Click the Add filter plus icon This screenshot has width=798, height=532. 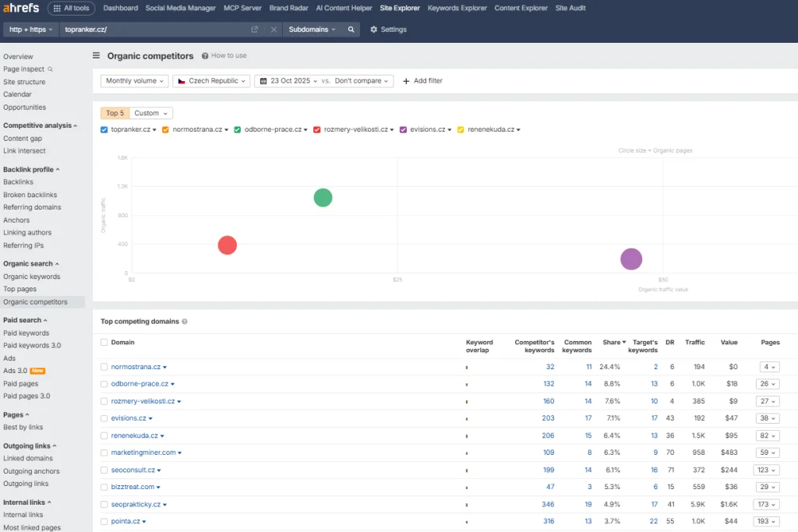(x=406, y=81)
